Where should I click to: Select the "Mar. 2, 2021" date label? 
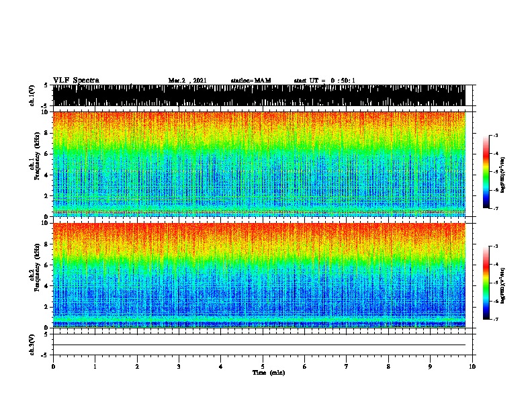click(187, 81)
